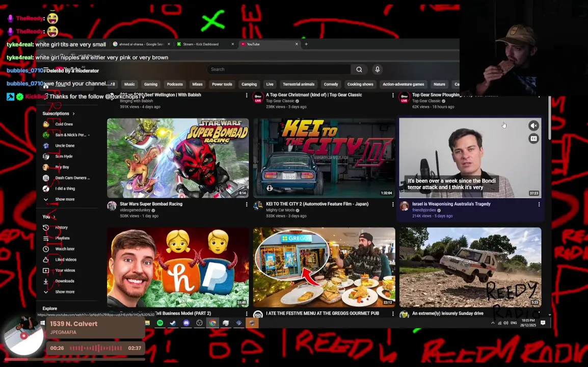This screenshot has height=367, width=588.
Task: Toggle captions on the friendlyjordies preview
Action: click(533, 139)
